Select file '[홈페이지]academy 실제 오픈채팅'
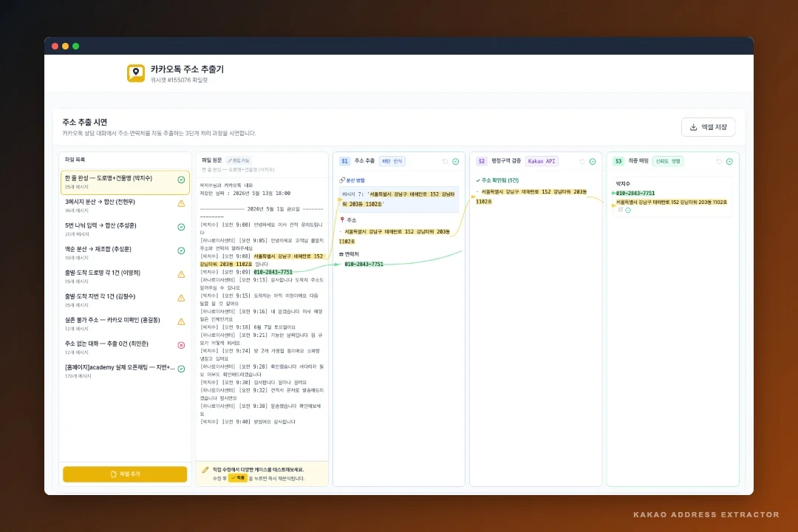798x532 pixels. click(x=125, y=371)
